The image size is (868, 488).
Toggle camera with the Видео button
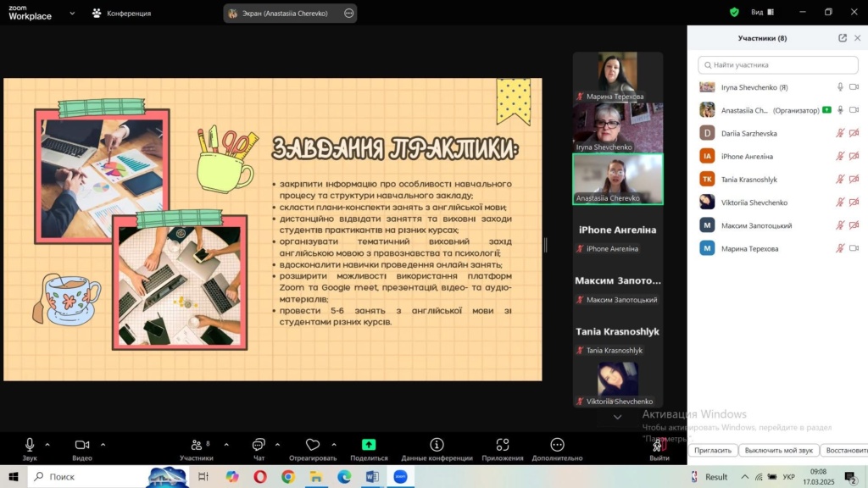(82, 449)
